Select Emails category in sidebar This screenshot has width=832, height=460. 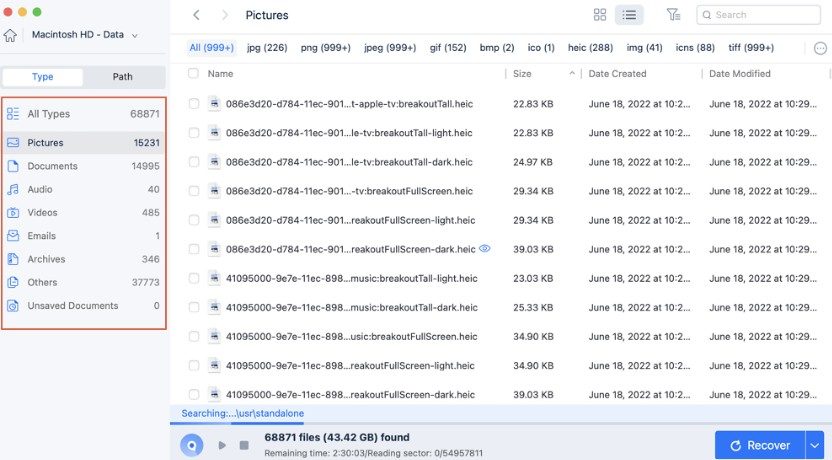tap(83, 236)
